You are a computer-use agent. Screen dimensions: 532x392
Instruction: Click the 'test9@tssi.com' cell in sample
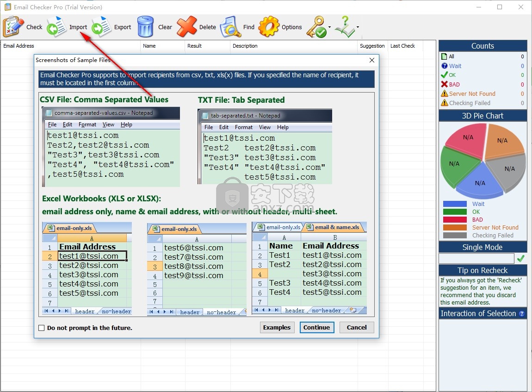(194, 275)
